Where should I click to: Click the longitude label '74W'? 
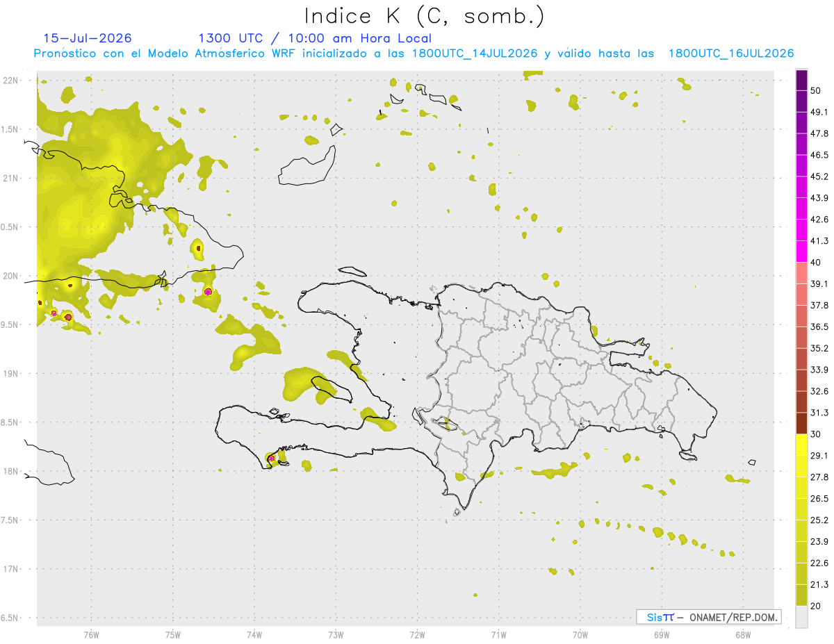tap(254, 635)
